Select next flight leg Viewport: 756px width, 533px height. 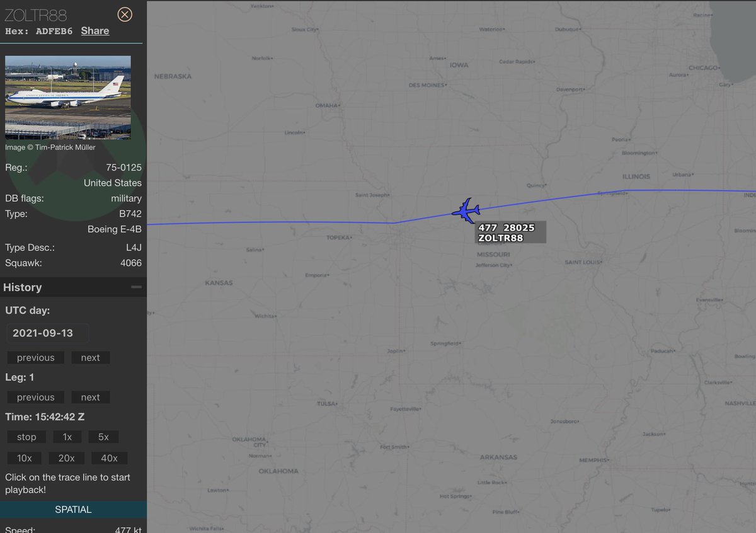tap(90, 398)
